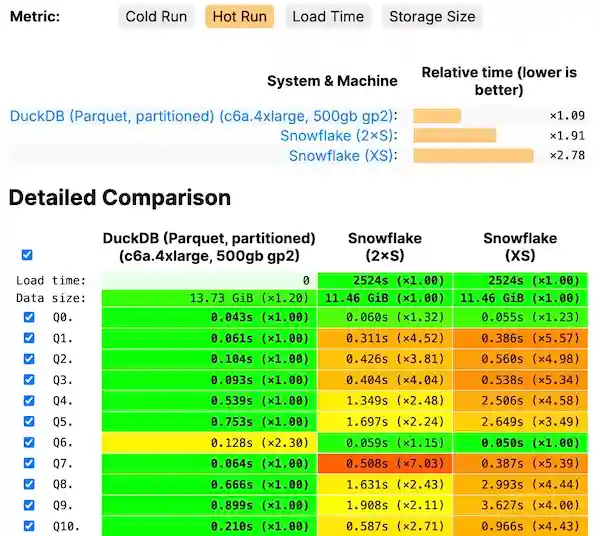The width and height of the screenshot is (600, 536).
Task: Toggle the select-all queries checkbox
Action: pyautogui.click(x=27, y=255)
